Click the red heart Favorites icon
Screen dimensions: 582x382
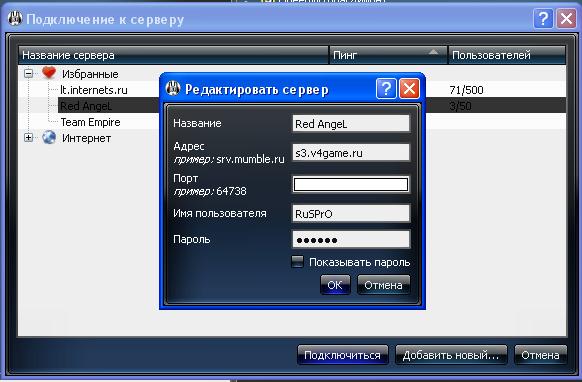[x=49, y=73]
